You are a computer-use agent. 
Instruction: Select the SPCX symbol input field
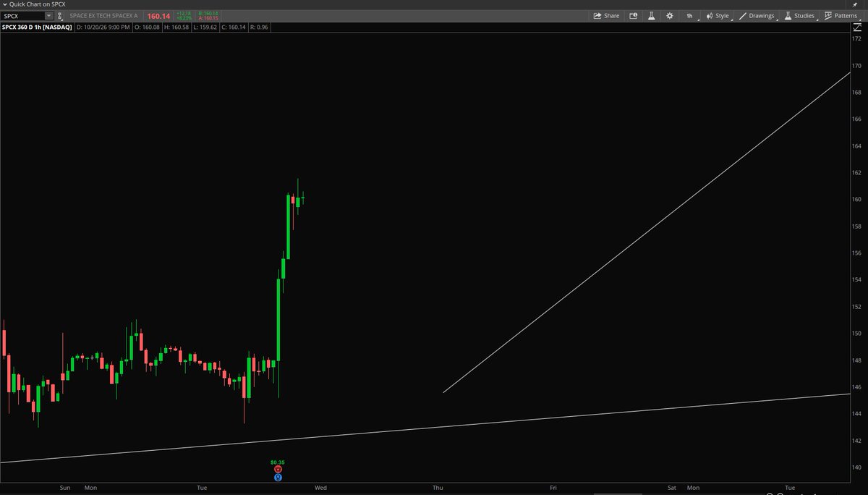(x=22, y=15)
